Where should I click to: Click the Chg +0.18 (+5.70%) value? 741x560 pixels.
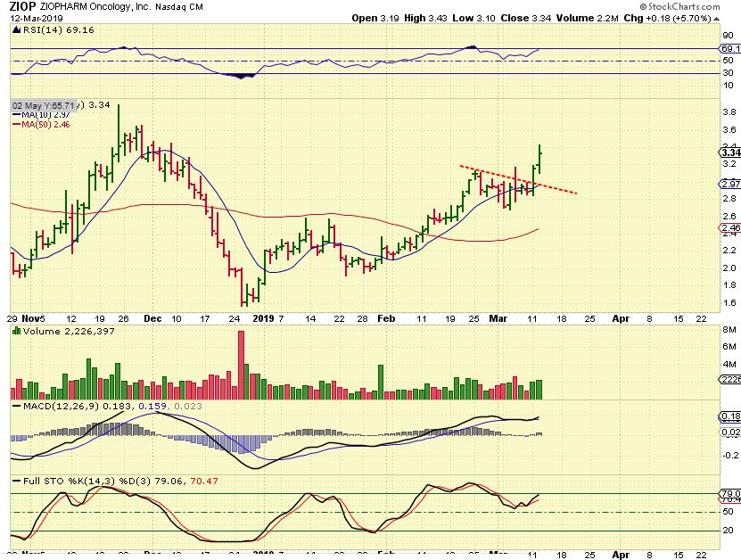pyautogui.click(x=682, y=17)
